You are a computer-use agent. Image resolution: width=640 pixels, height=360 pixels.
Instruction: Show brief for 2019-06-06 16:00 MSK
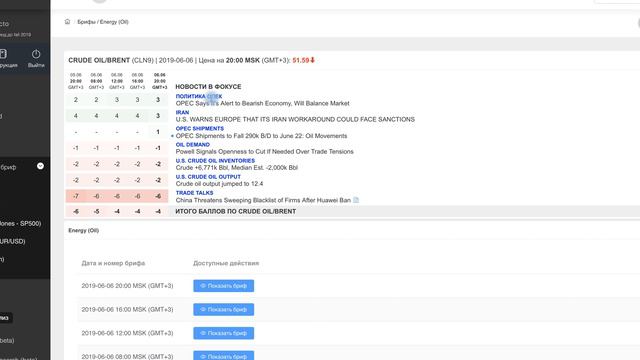point(224,309)
